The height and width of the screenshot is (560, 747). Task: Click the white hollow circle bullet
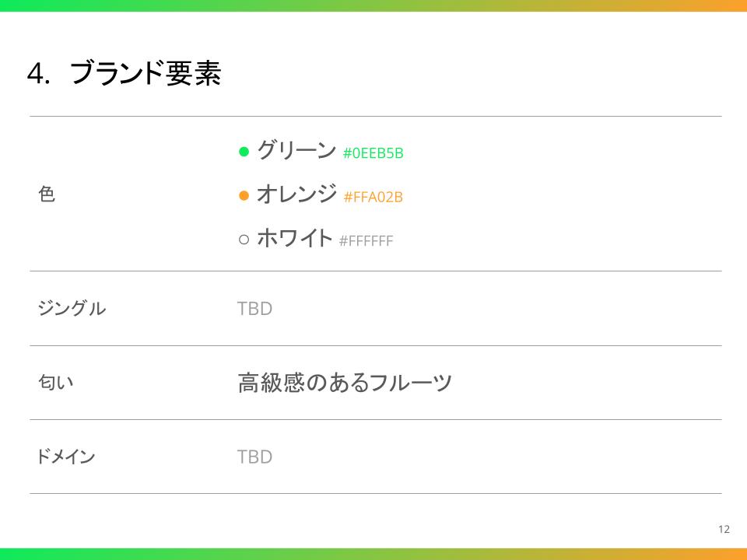coord(243,240)
